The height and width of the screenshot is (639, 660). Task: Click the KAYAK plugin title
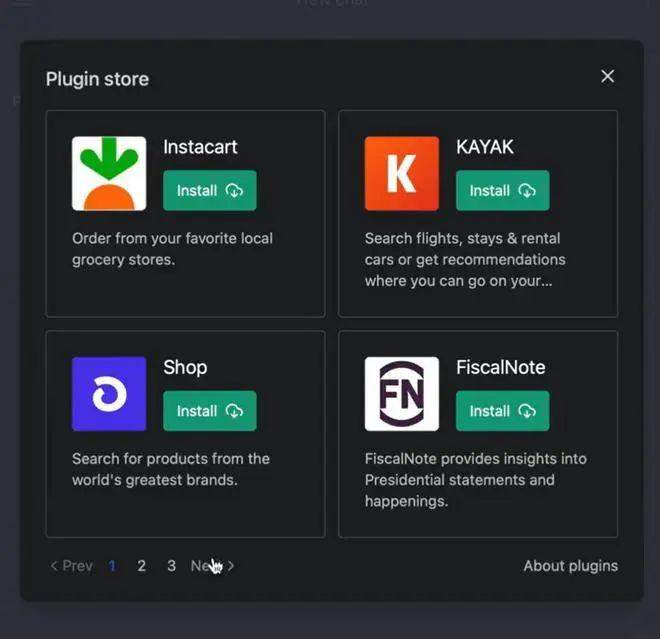pos(485,147)
